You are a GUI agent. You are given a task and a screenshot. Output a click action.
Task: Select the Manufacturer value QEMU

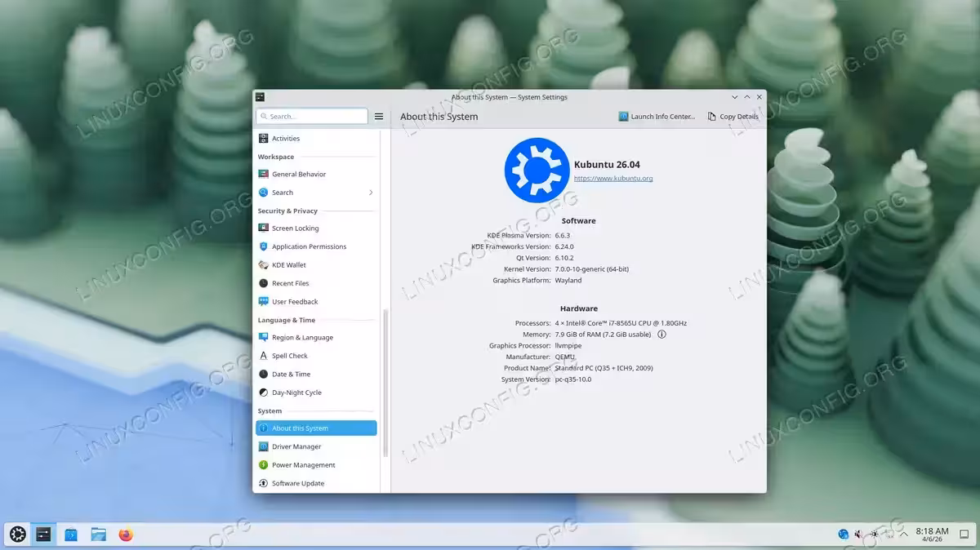[x=565, y=357]
